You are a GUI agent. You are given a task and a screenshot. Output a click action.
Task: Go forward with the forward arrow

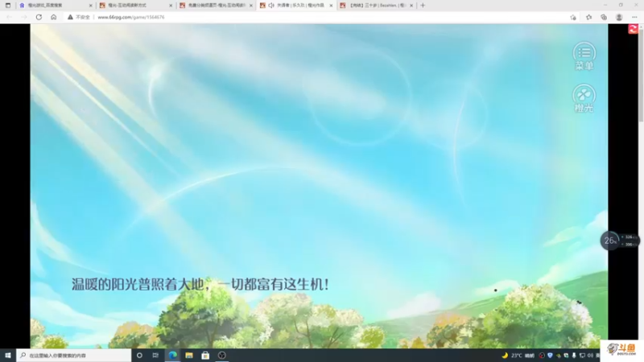(24, 17)
